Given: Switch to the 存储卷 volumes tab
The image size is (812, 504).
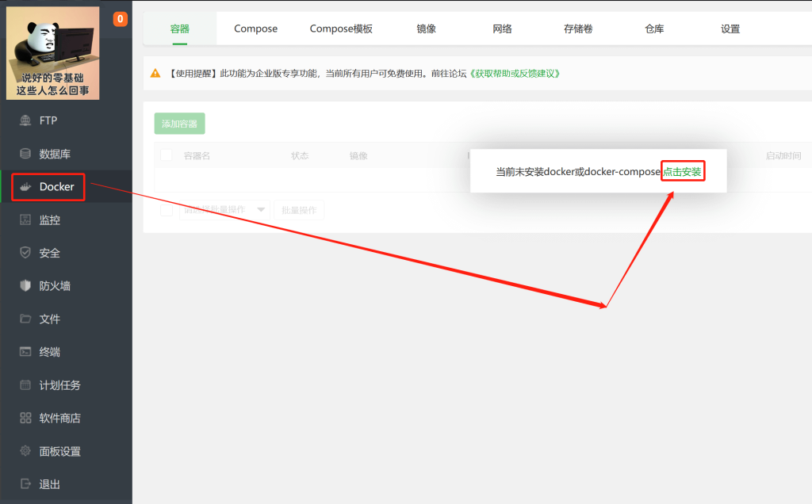Looking at the screenshot, I should (578, 29).
